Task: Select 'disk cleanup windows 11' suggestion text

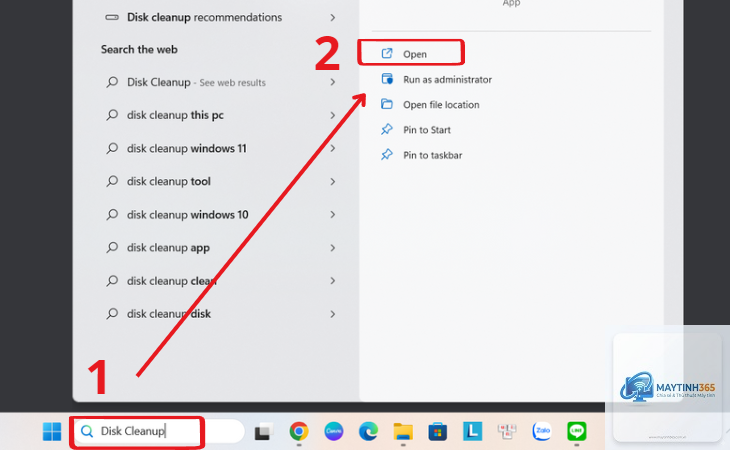Action: pos(187,148)
